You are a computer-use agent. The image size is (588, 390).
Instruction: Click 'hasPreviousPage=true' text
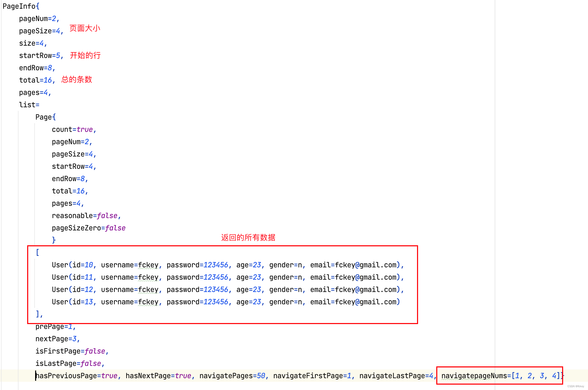76,376
